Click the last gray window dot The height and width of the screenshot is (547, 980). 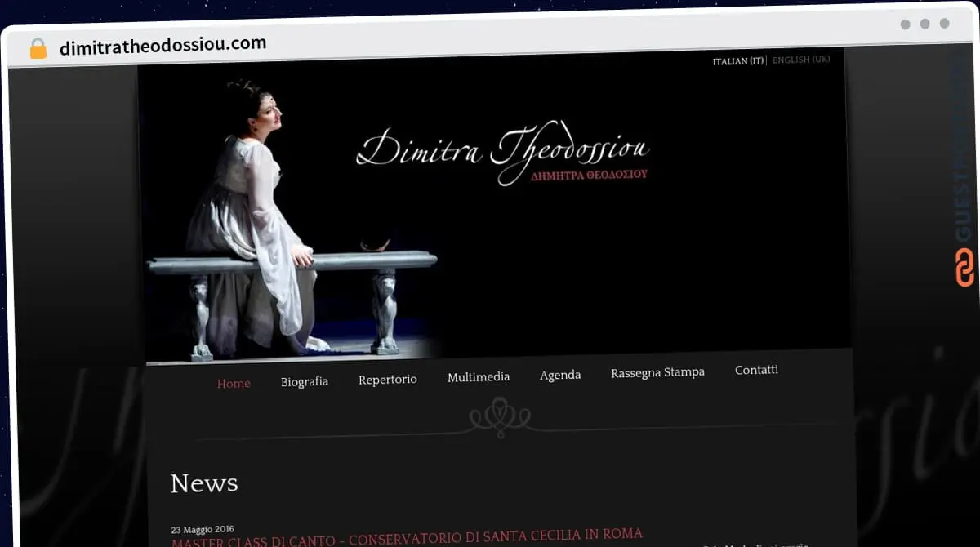[944, 24]
